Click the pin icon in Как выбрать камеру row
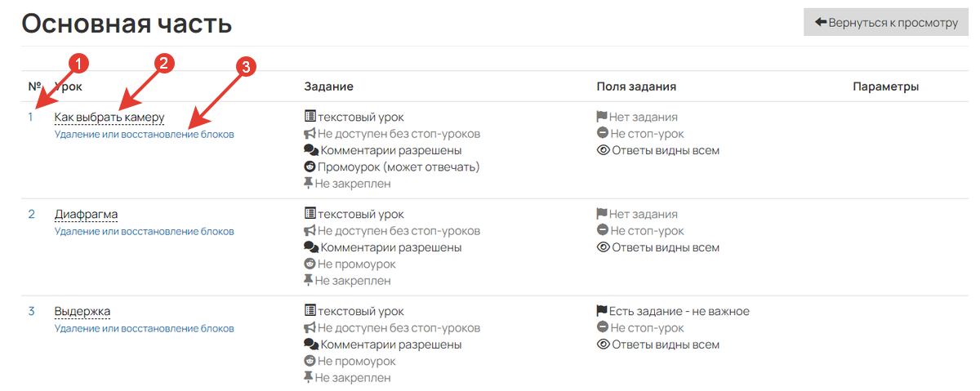 coord(309,184)
